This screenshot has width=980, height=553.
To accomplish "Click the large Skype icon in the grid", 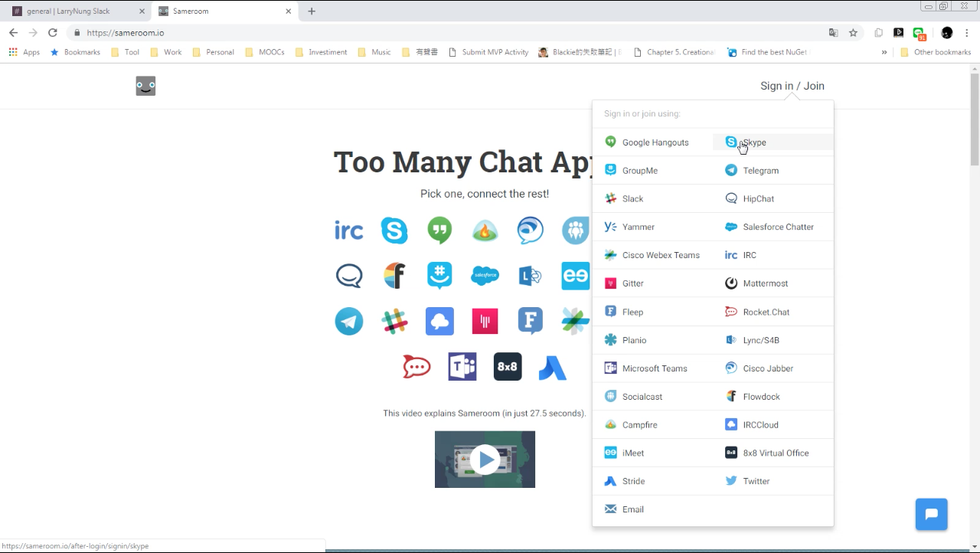I will coord(394,231).
